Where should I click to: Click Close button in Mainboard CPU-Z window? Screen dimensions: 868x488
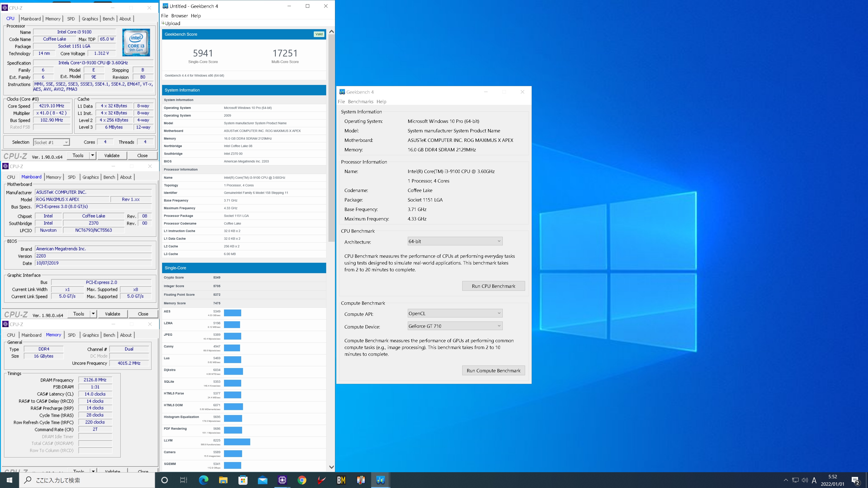(143, 314)
